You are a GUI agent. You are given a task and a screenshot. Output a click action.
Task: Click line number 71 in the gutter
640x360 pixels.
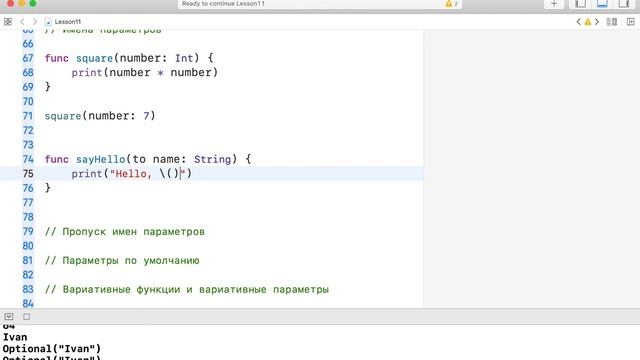point(28,116)
